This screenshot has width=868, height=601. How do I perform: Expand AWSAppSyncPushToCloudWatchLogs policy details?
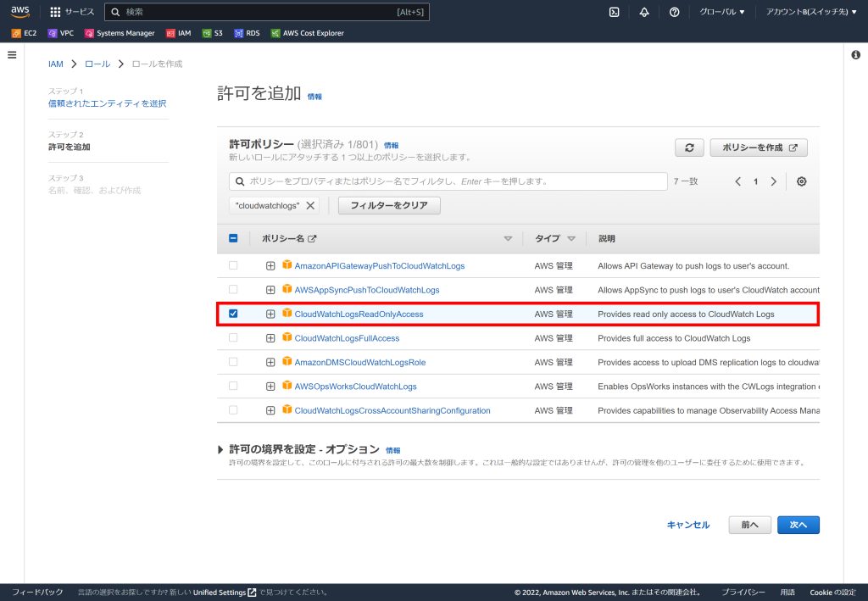[x=270, y=290]
